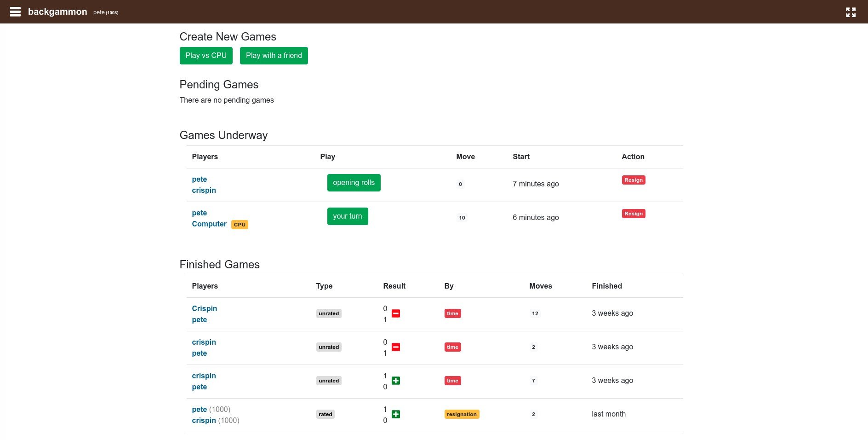
Task: Click the Result column header
Action: click(394, 286)
